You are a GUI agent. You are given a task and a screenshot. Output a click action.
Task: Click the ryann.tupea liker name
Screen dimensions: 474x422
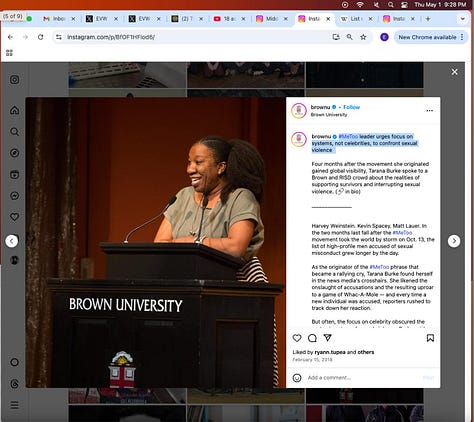330,352
